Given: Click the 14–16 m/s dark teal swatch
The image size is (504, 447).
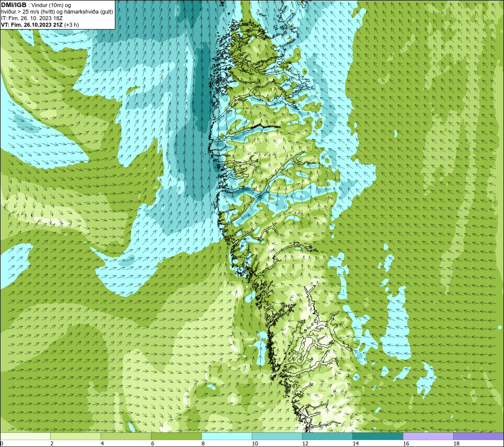Looking at the screenshot, I should (x=377, y=436).
